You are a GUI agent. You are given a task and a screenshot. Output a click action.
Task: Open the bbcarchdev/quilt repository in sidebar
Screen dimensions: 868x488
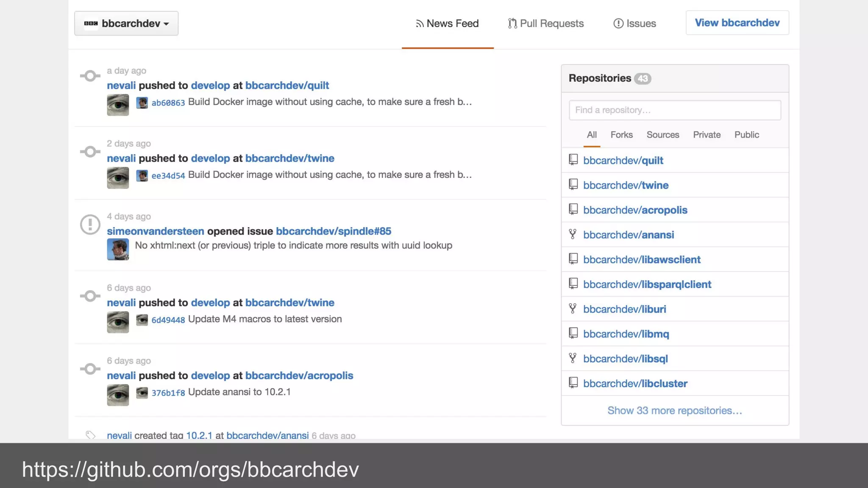(623, 161)
